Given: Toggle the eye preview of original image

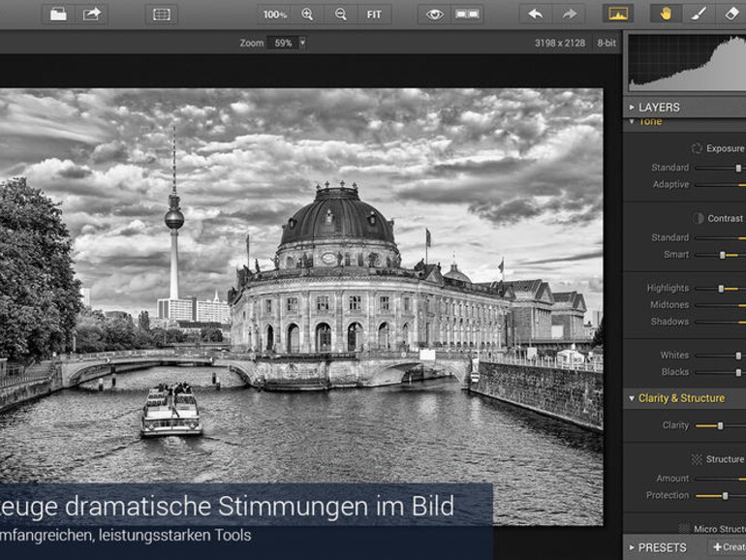Looking at the screenshot, I should tap(434, 14).
